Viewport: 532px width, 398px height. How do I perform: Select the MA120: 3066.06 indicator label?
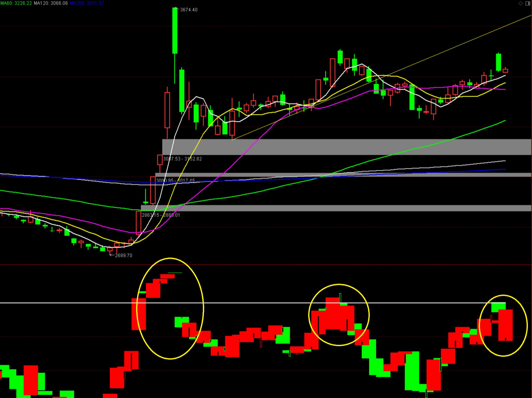51,3
